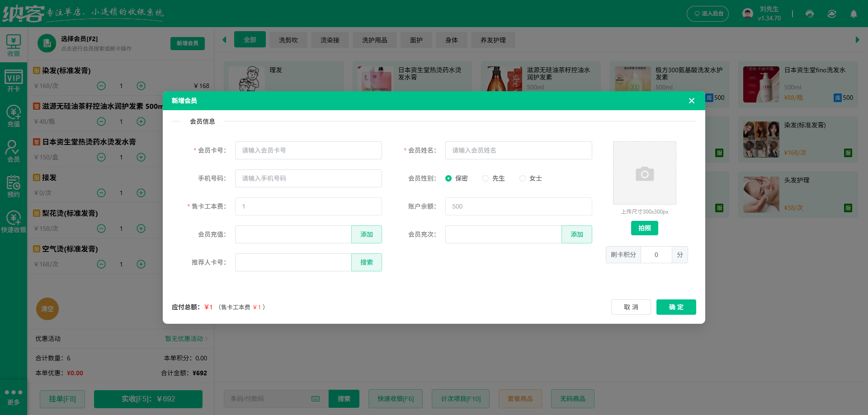
Task: Switch to 面护 category tab
Action: (x=416, y=40)
